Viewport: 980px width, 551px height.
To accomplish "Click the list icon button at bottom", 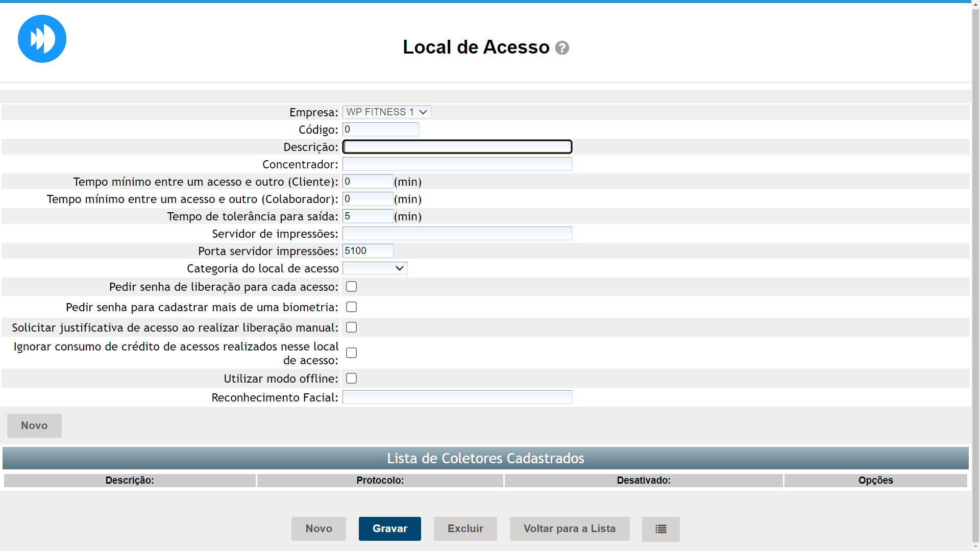I will pyautogui.click(x=660, y=529).
